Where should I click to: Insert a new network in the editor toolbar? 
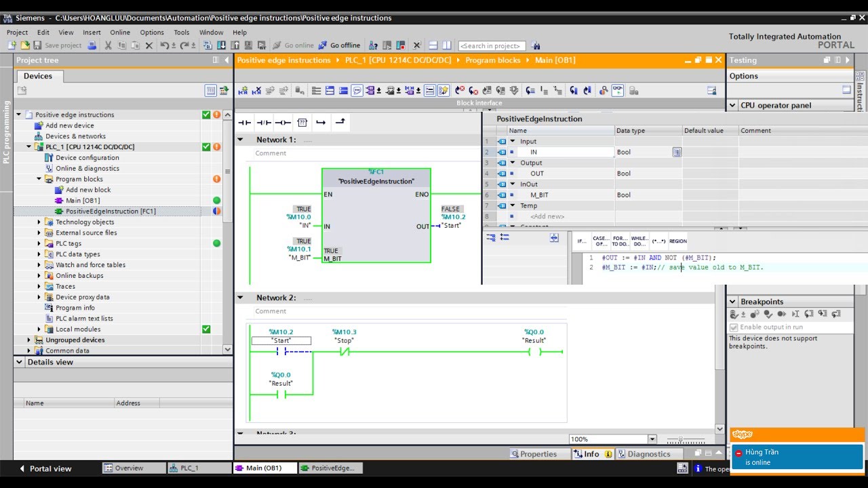point(243,90)
